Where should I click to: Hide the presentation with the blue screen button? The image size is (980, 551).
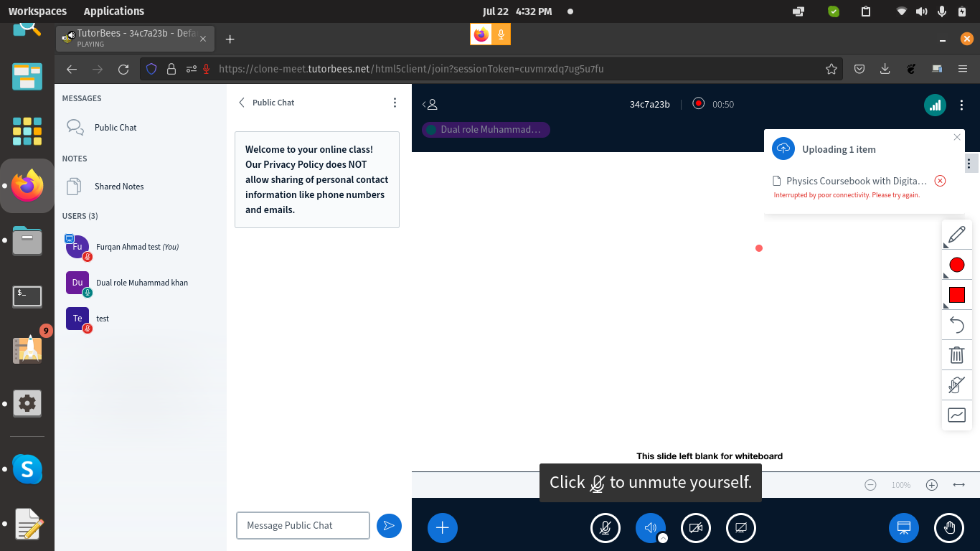tap(903, 527)
